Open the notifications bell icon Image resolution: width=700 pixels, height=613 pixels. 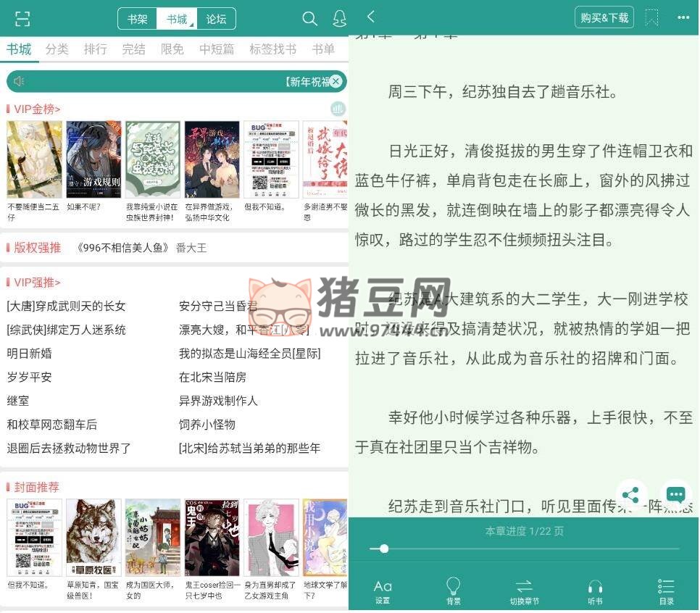[339, 19]
